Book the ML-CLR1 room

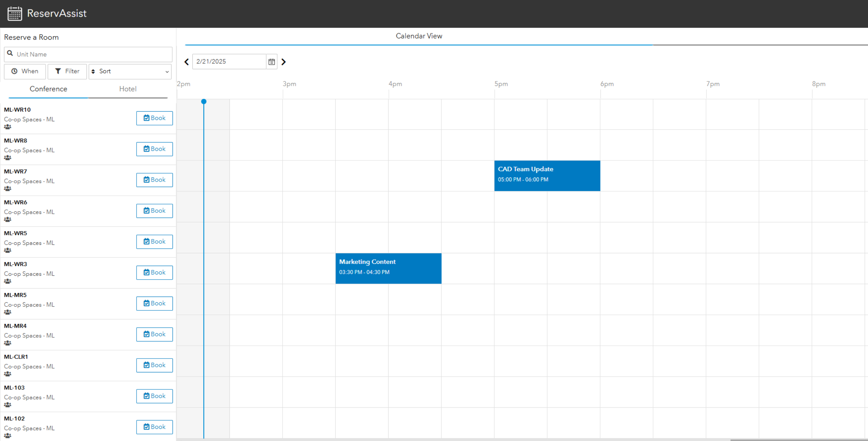154,365
